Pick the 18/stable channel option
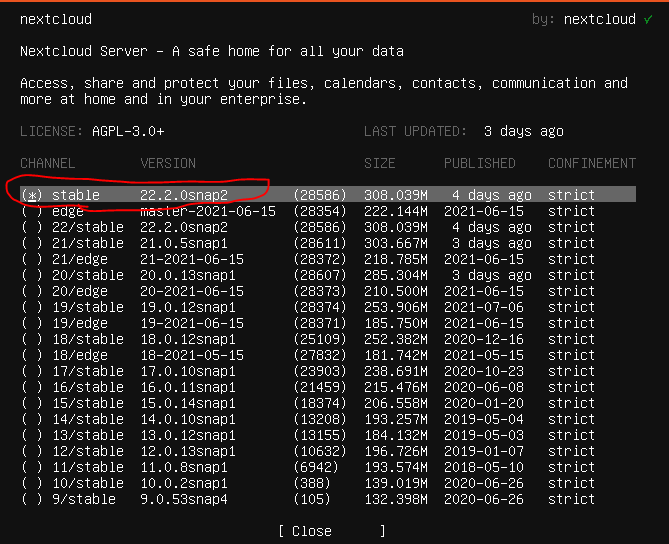 (32, 339)
